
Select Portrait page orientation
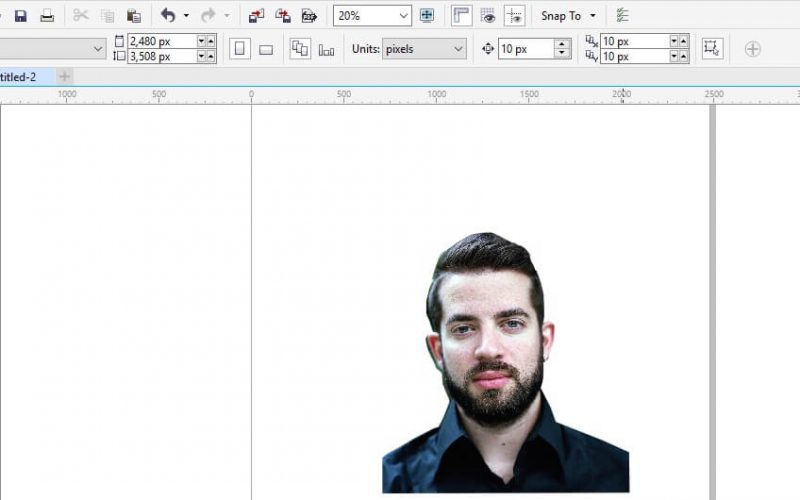point(240,49)
